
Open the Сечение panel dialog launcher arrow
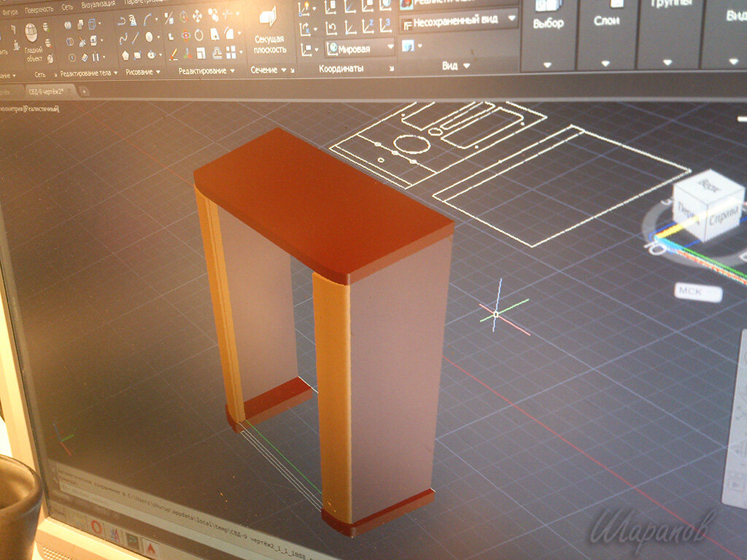(x=293, y=71)
